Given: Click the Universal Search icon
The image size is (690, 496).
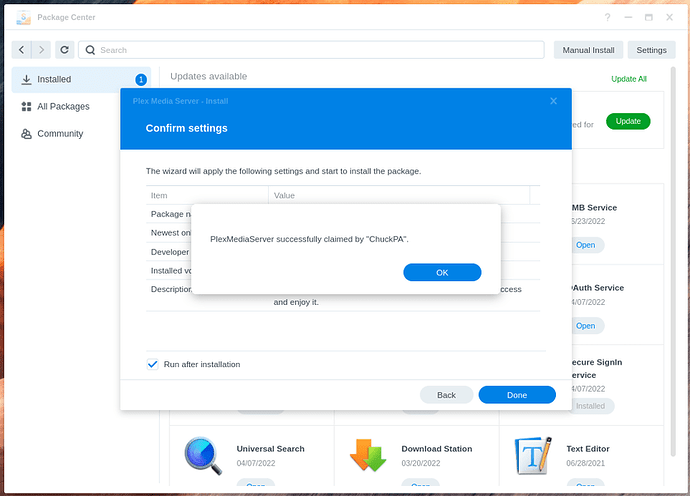Looking at the screenshot, I should [x=203, y=456].
